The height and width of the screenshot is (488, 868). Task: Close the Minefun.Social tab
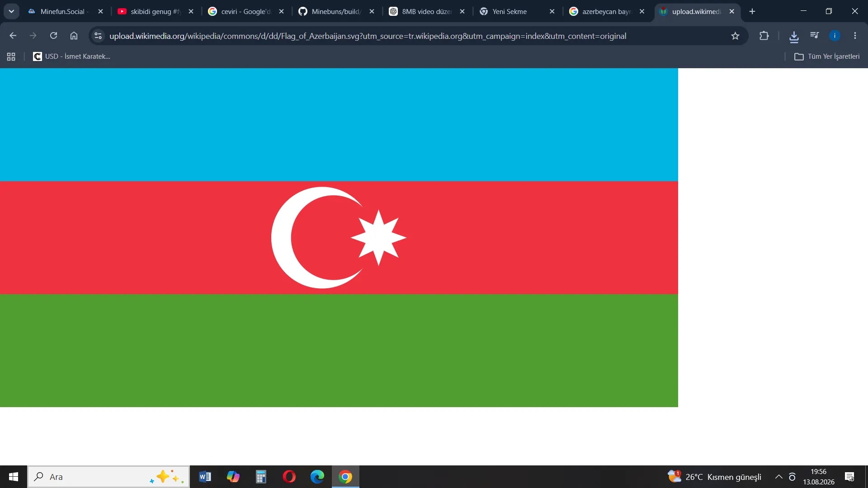(100, 11)
